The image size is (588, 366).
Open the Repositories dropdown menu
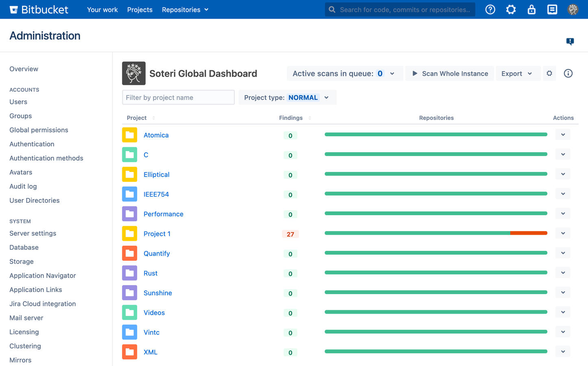pyautogui.click(x=185, y=9)
